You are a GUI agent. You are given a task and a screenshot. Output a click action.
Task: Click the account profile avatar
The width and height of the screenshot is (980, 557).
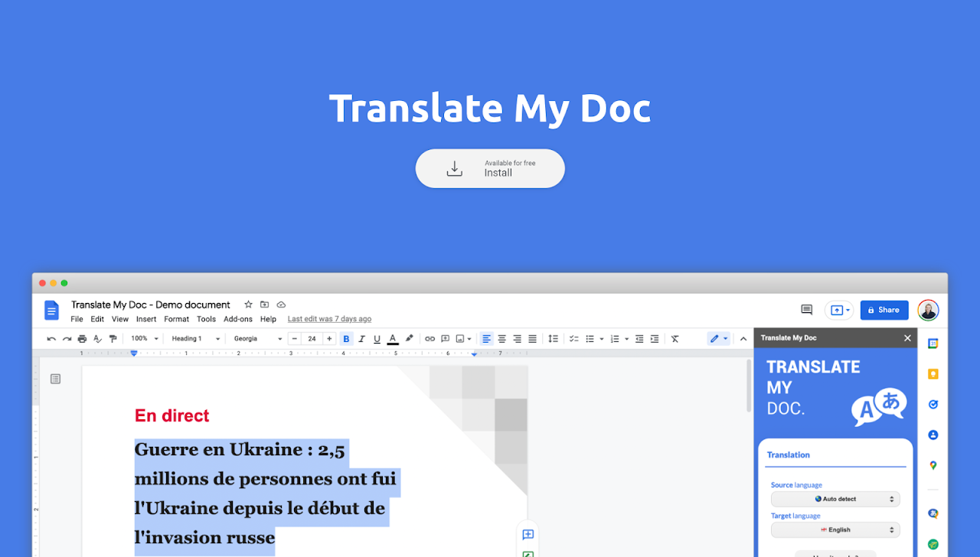click(929, 310)
